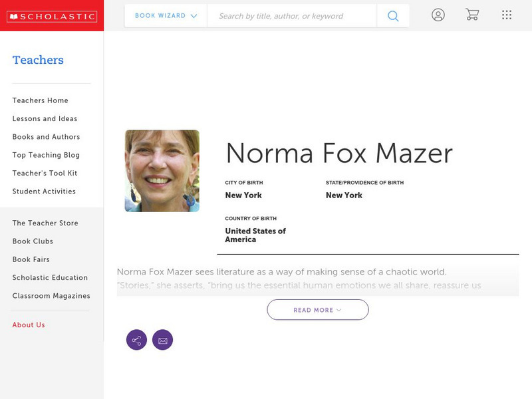The width and height of the screenshot is (532, 399).
Task: Open Lessons and Ideas menu item
Action: coord(44,118)
